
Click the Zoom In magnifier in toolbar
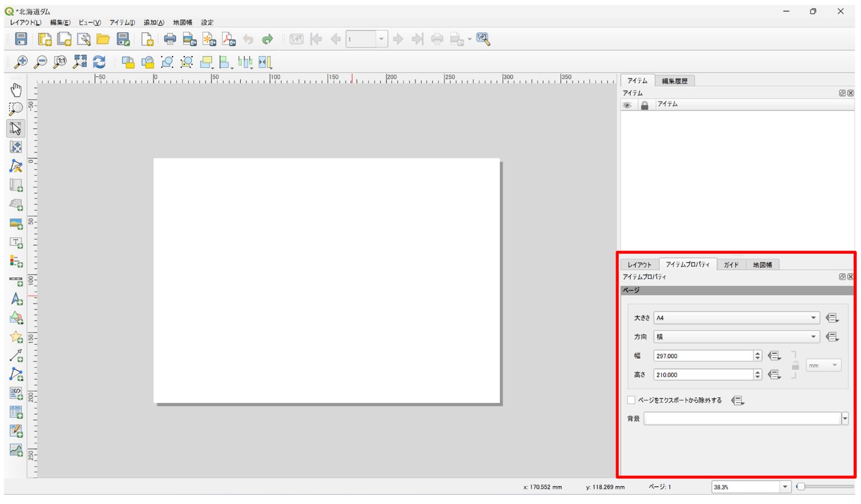(20, 62)
